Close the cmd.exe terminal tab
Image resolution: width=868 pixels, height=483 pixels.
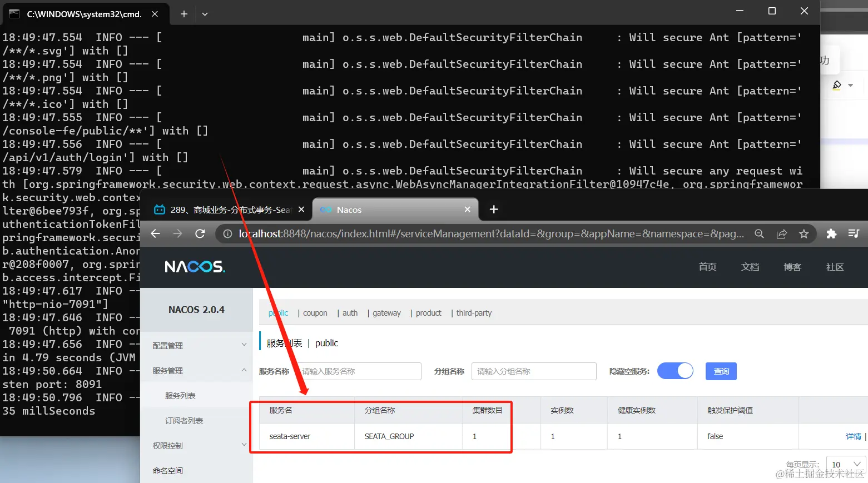click(155, 14)
